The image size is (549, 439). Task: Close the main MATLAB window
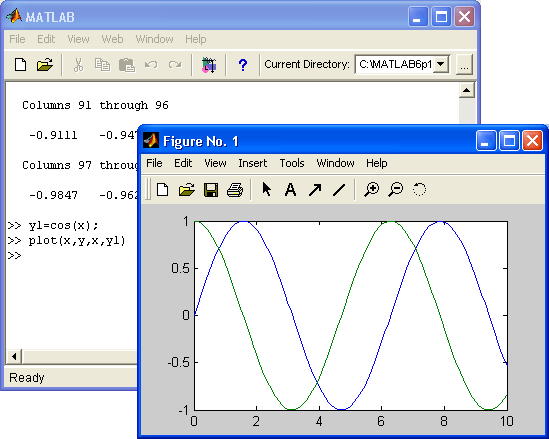tap(464, 16)
